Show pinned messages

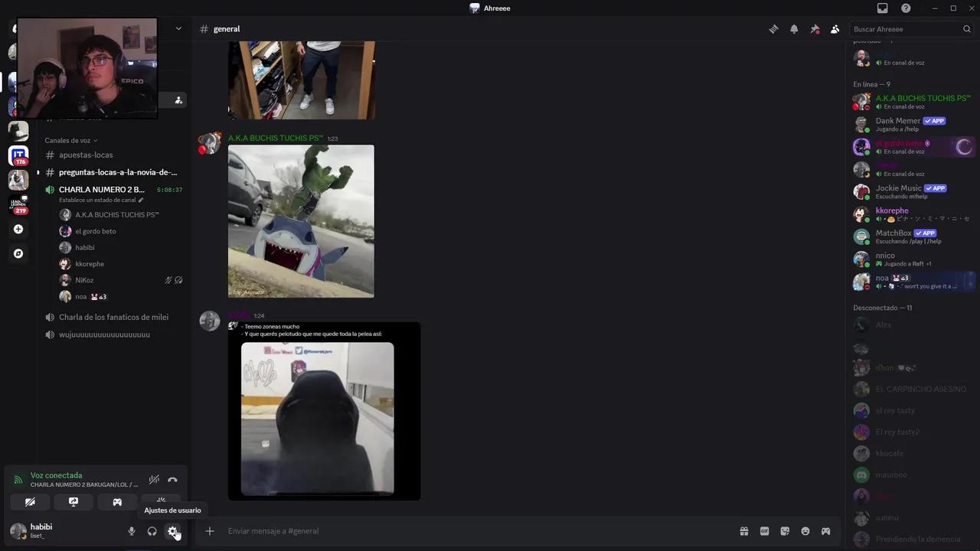tap(815, 29)
